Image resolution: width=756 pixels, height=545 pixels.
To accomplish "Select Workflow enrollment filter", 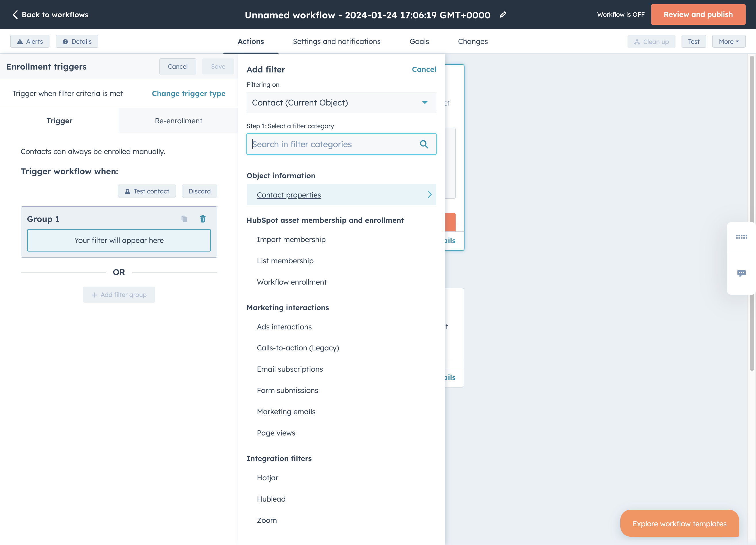I will pos(292,282).
